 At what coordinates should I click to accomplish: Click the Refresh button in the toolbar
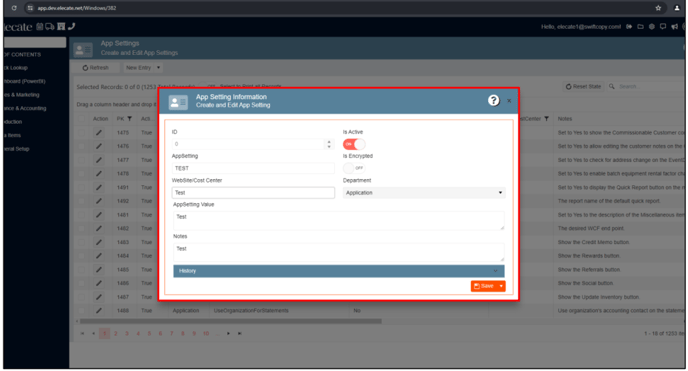[96, 68]
